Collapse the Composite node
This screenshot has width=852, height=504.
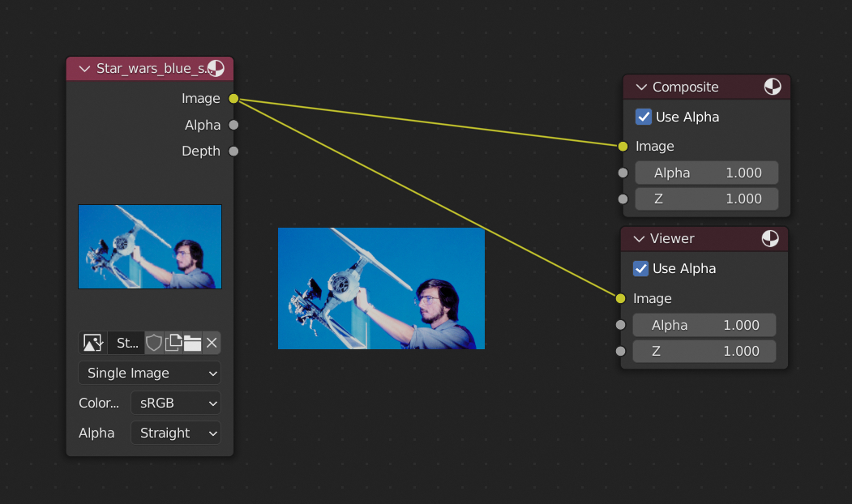[x=641, y=87]
